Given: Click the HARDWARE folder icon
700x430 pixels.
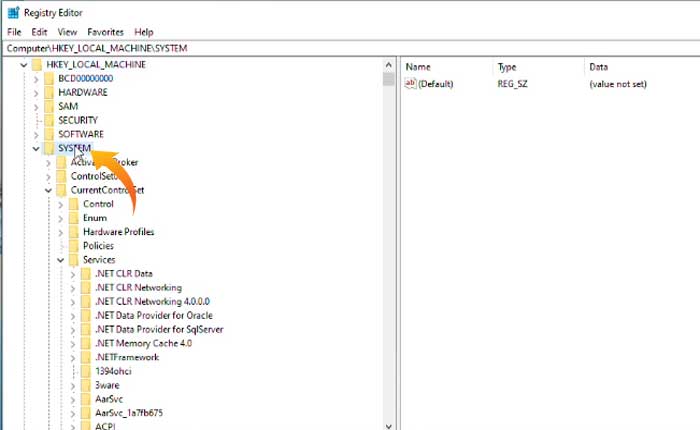Looking at the screenshot, I should tap(49, 92).
